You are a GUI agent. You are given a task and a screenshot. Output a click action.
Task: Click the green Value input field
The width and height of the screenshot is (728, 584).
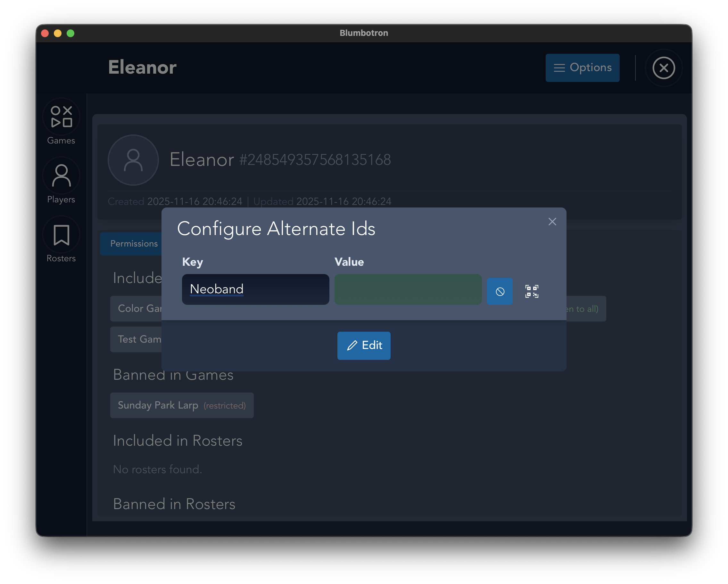point(408,289)
